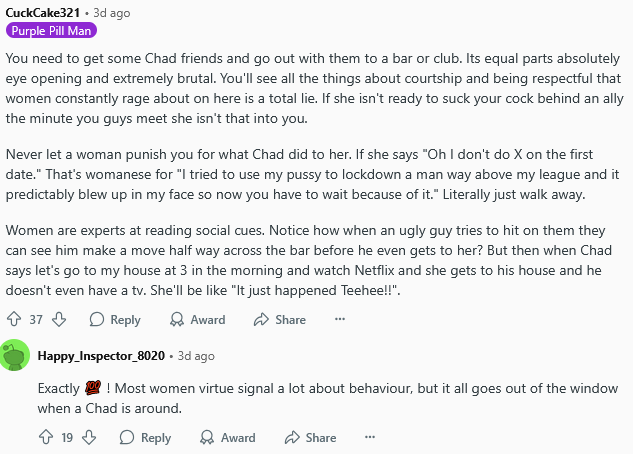This screenshot has width=633, height=454.
Task: Click the 3d ago timestamp on Happy_Inspector_8020's reply
Action: [x=196, y=356]
